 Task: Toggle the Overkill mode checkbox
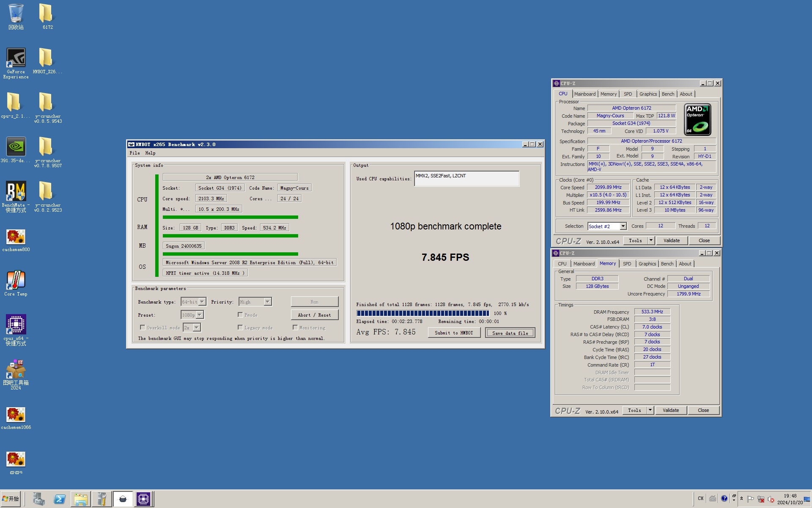(x=143, y=327)
